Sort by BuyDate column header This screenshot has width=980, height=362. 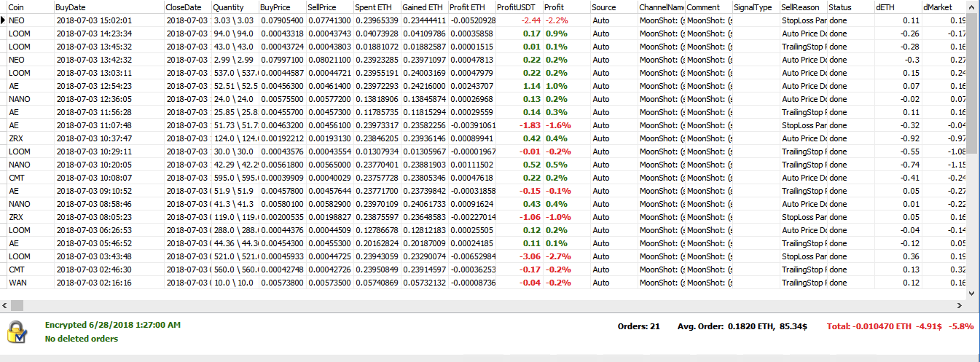pos(109,7)
